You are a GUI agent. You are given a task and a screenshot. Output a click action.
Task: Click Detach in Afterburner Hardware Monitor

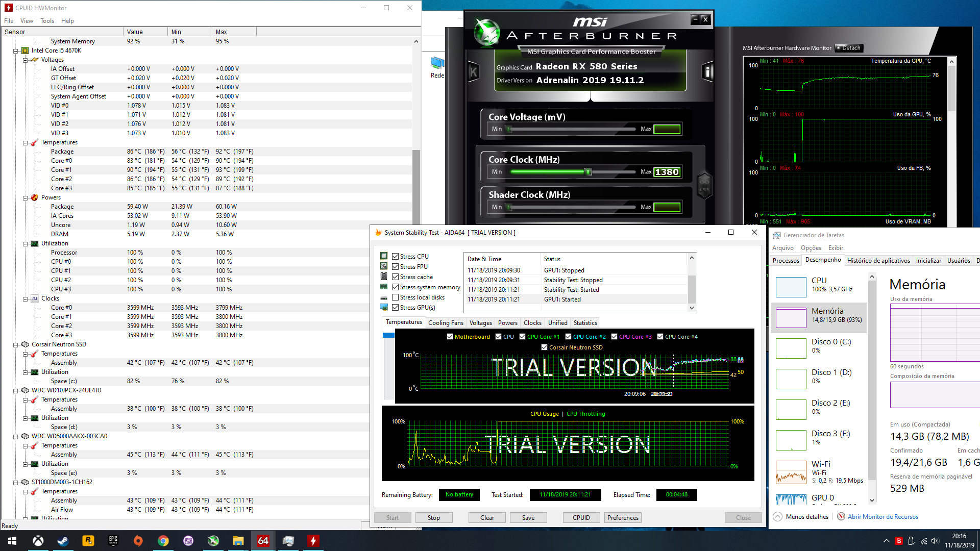pyautogui.click(x=848, y=48)
